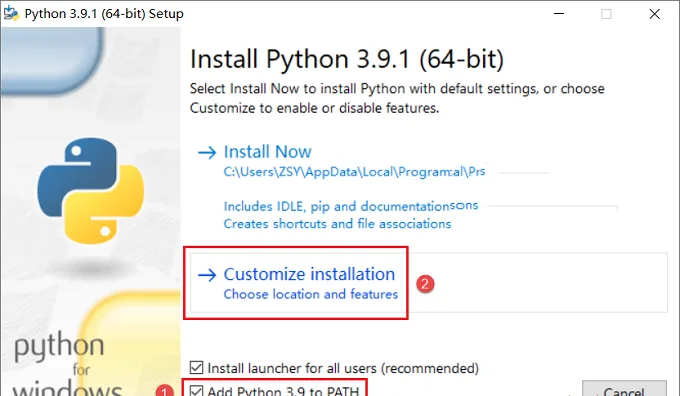Select the Install Now option
Viewport: 680px width, 396px height.
pyautogui.click(x=268, y=152)
